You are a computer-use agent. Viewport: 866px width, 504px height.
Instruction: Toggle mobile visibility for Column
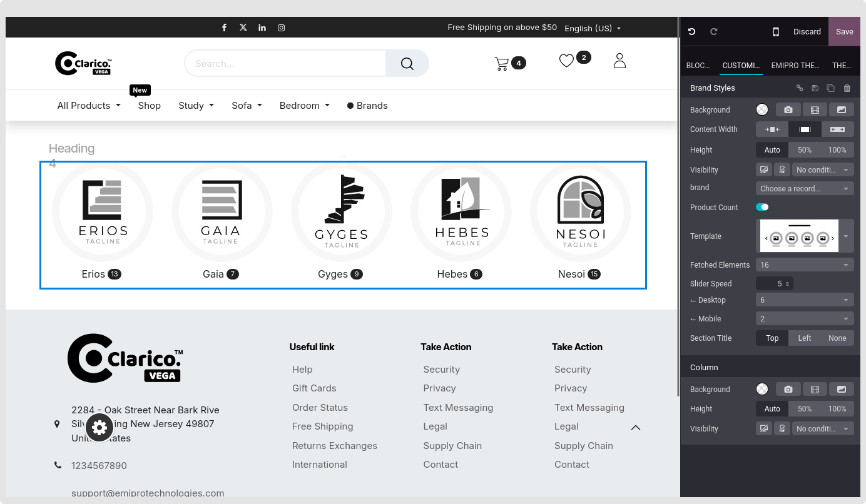(782, 429)
